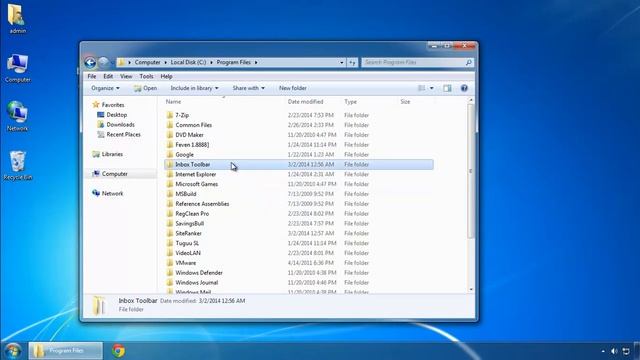Click the file list scrollbar down arrow
640x360 pixels.
(x=471, y=289)
